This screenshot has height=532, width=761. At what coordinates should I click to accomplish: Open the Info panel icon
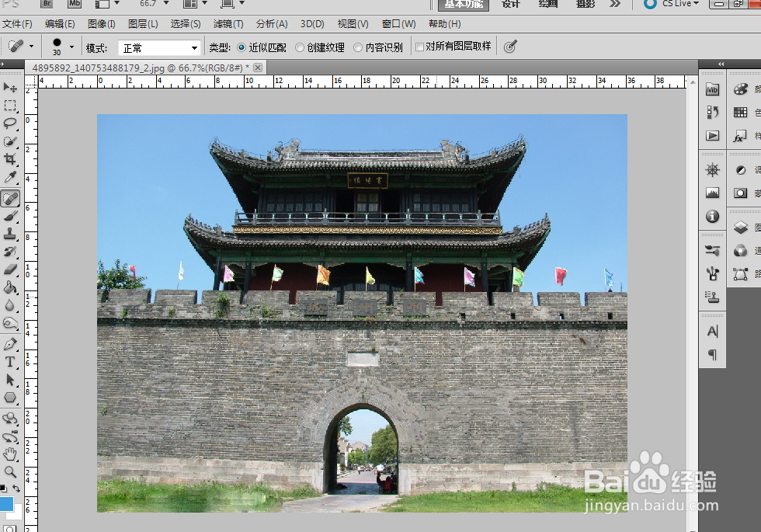[x=713, y=216]
